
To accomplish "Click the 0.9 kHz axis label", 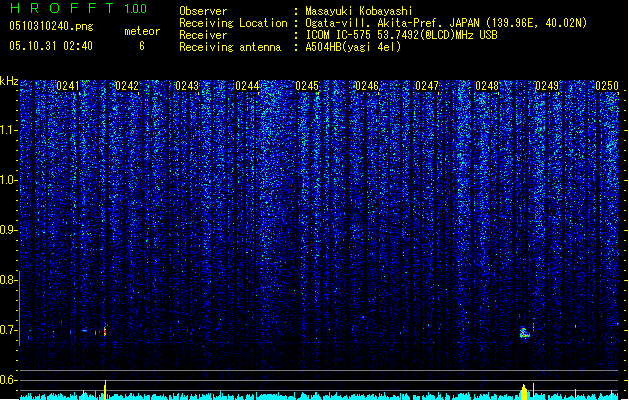I will [x=8, y=230].
